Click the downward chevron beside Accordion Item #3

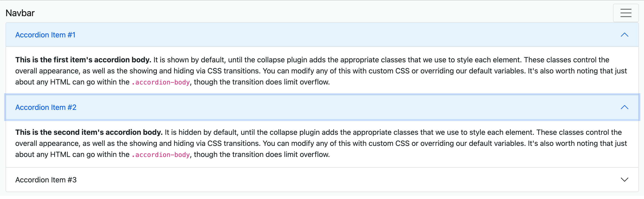pos(625,180)
